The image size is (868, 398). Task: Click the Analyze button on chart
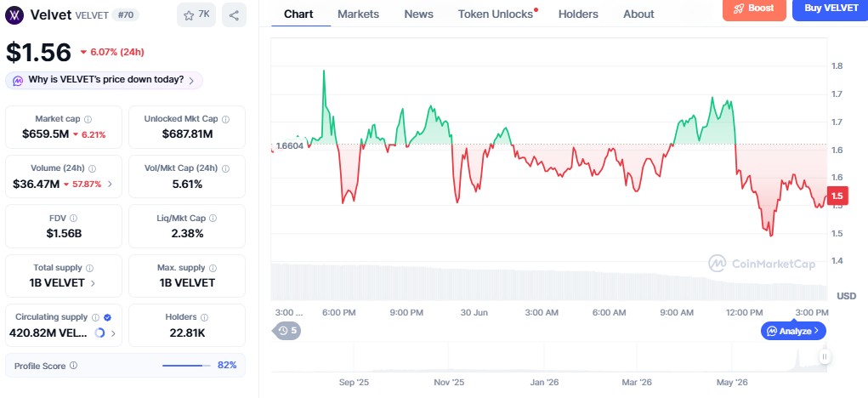pos(793,331)
